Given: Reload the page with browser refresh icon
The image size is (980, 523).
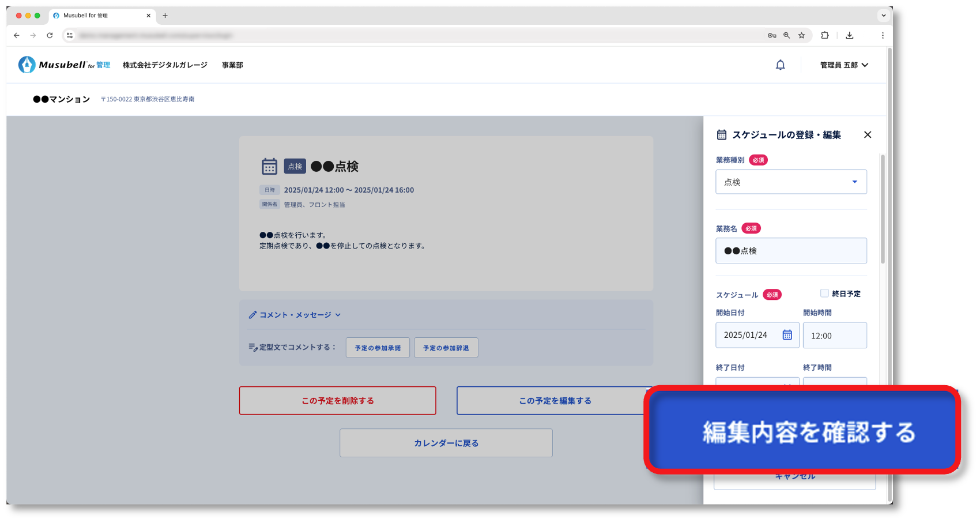Looking at the screenshot, I should [x=50, y=35].
